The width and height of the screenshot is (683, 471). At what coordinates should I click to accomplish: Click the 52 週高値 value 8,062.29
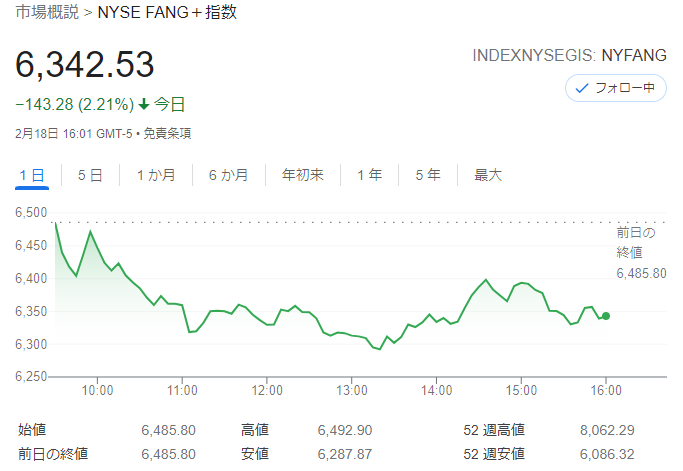pos(607,430)
